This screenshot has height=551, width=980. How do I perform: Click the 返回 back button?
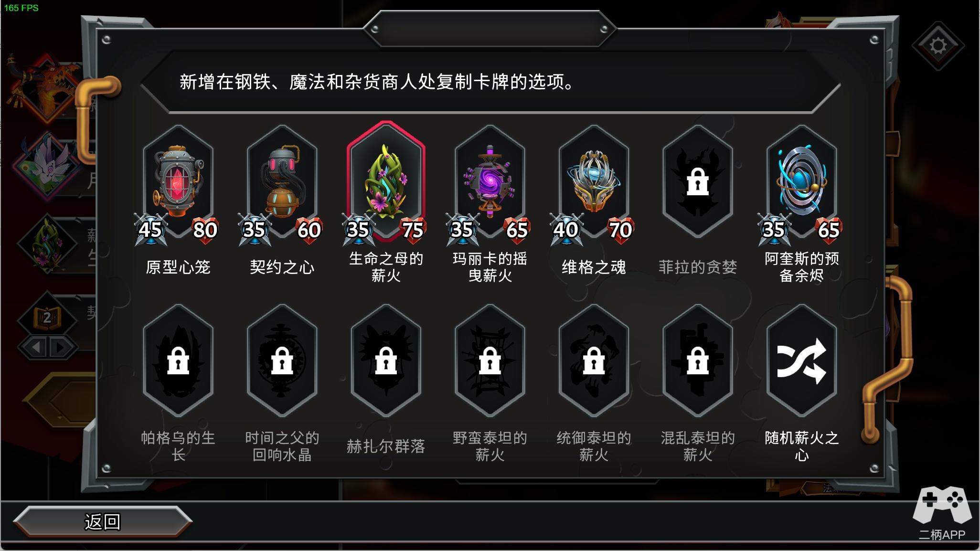[102, 521]
